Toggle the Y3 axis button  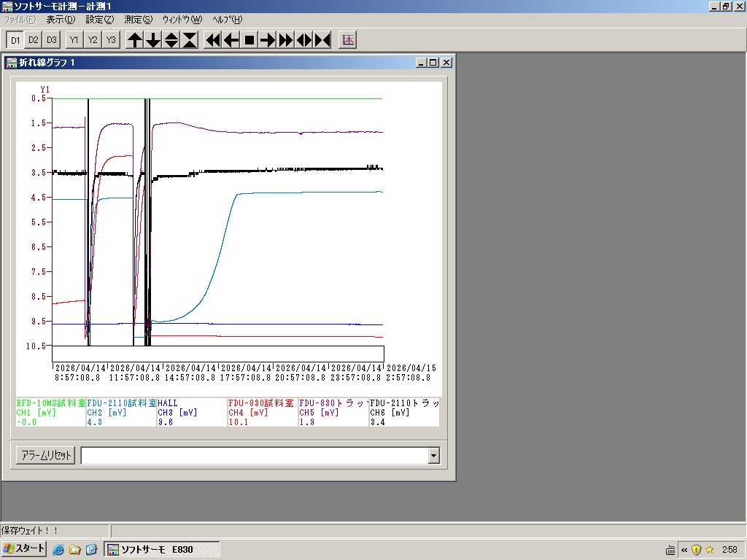111,40
